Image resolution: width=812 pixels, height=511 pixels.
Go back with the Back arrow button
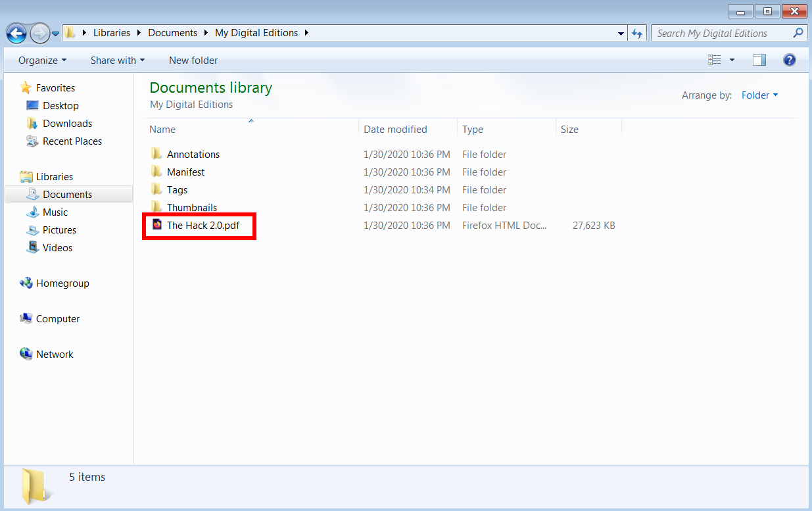(x=16, y=33)
